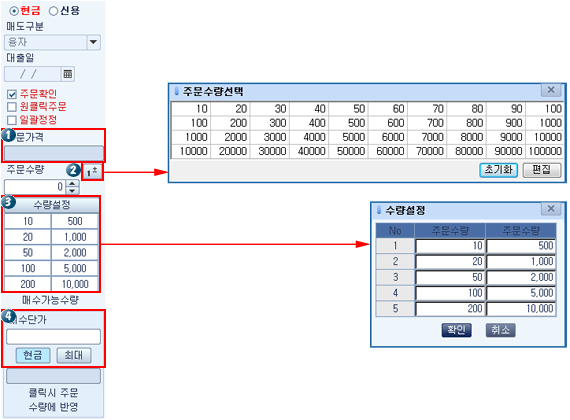Click the 매수단가 input field
Screen dimensions: 570x420
(53, 337)
